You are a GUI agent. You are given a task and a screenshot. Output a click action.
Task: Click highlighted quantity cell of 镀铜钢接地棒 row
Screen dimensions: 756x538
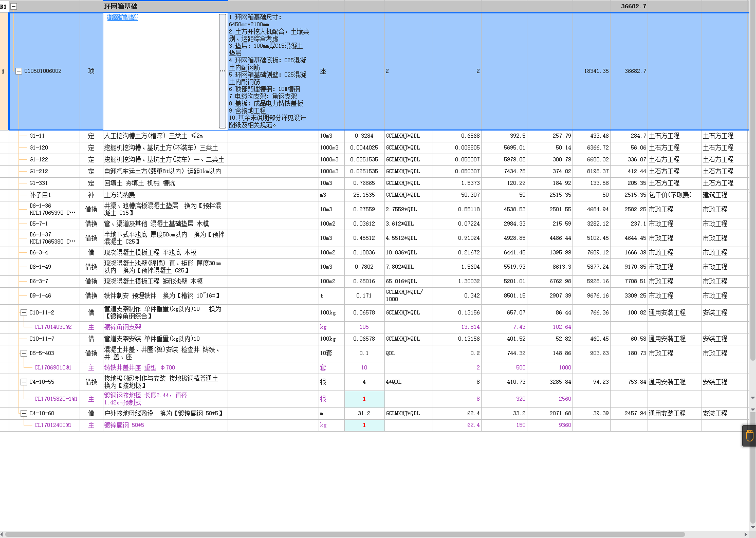coord(364,399)
